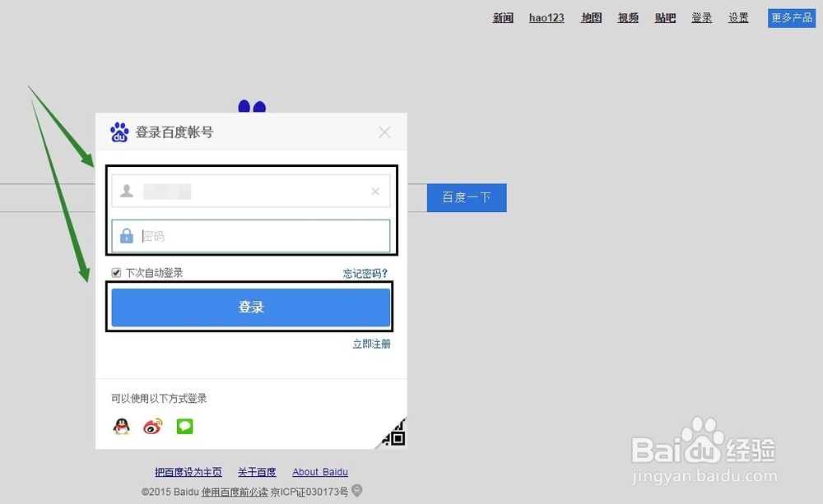Viewport: 823px width, 504px height.
Task: Open the About Baidu footer link
Action: point(320,471)
